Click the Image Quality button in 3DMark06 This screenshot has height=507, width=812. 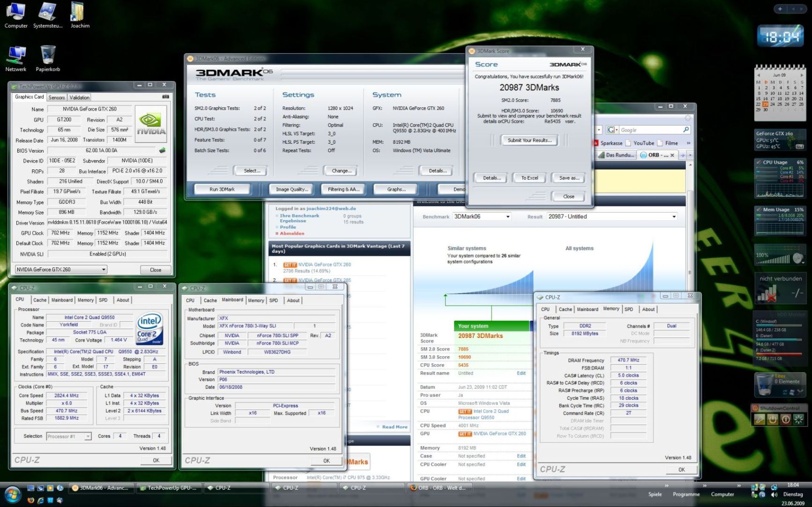coord(292,189)
